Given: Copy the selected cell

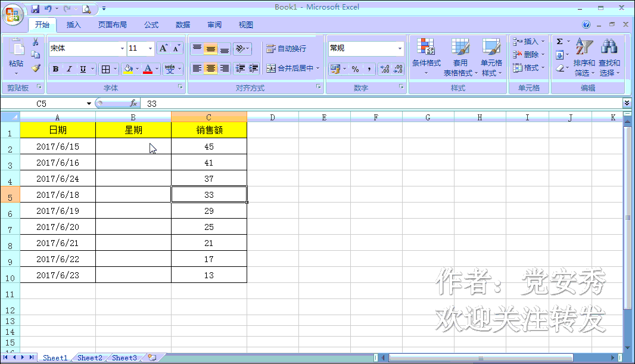Looking at the screenshot, I should (x=35, y=55).
